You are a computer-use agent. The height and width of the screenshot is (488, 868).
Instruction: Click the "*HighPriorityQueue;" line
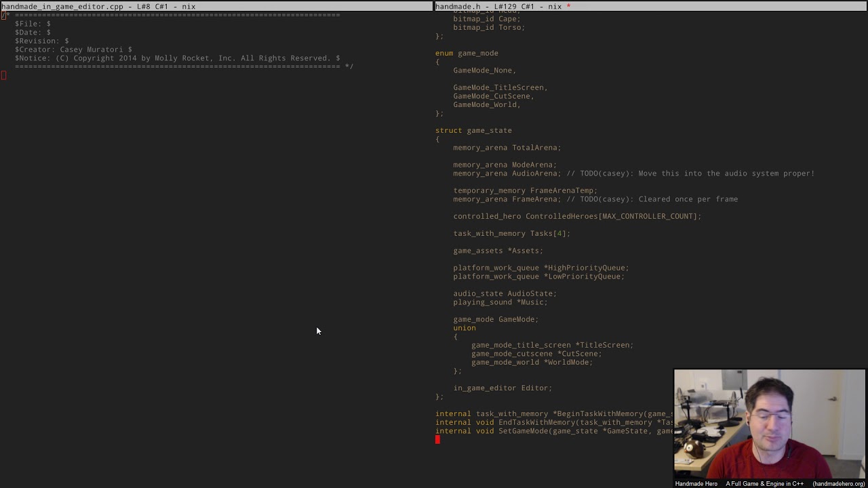(541, 268)
